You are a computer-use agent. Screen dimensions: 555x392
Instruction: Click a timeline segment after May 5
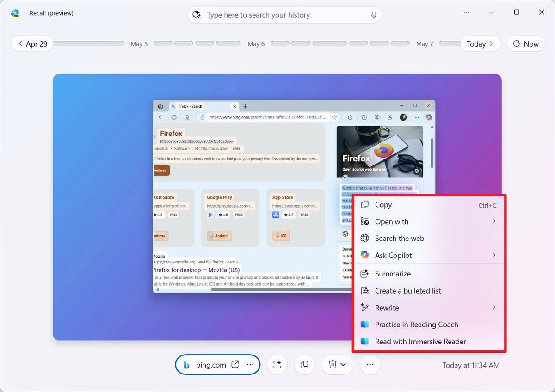tap(163, 43)
